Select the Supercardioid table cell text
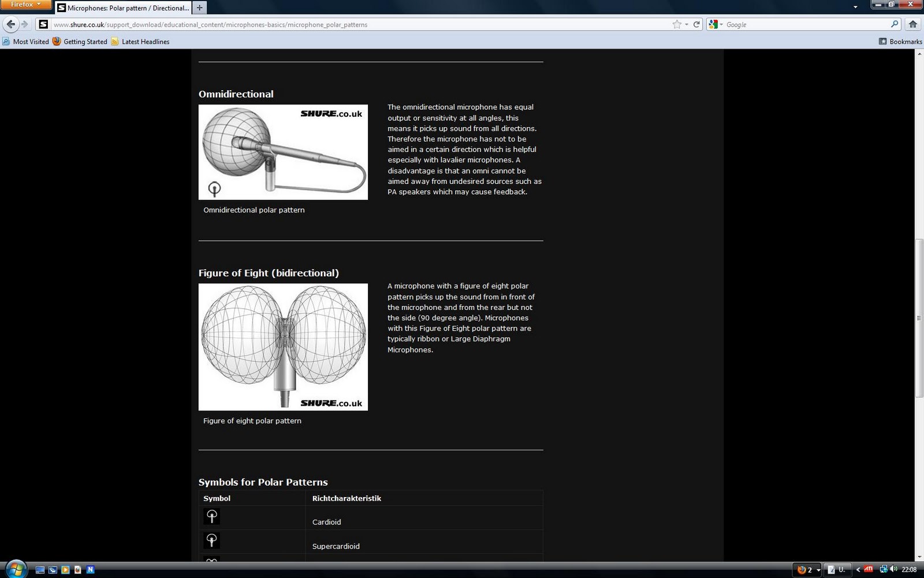Image resolution: width=924 pixels, height=578 pixels. (336, 546)
